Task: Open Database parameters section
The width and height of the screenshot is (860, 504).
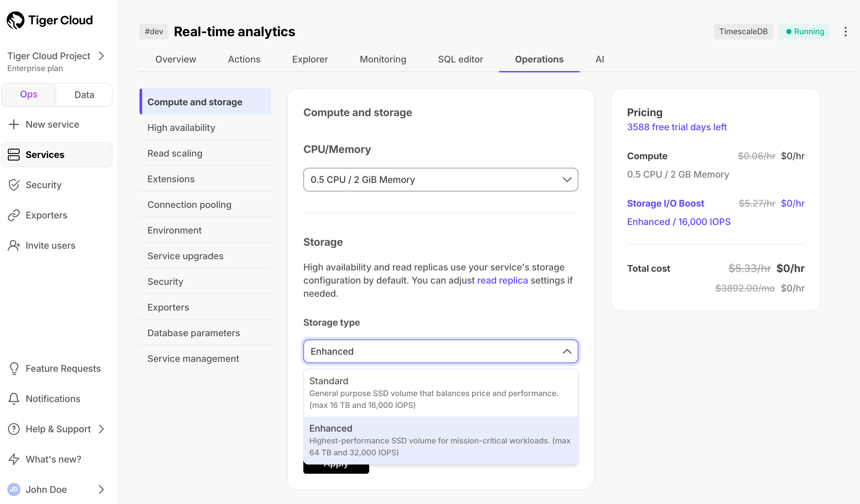Action: click(x=205, y=333)
